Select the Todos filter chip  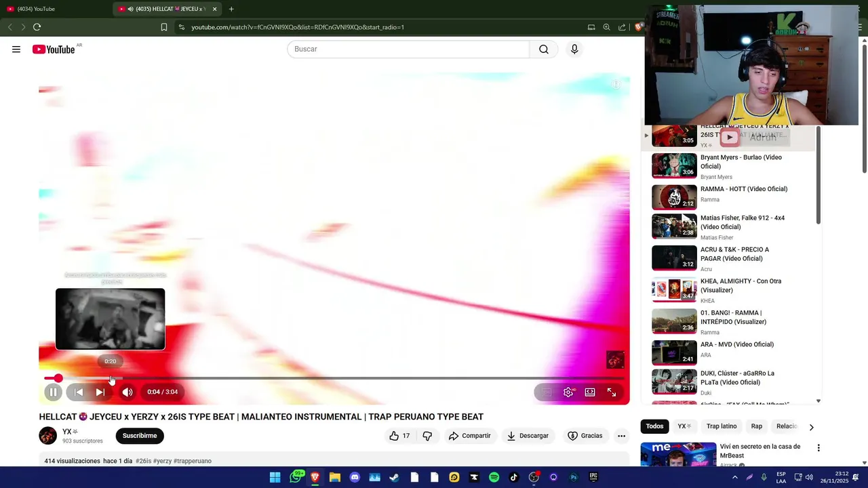(x=654, y=426)
